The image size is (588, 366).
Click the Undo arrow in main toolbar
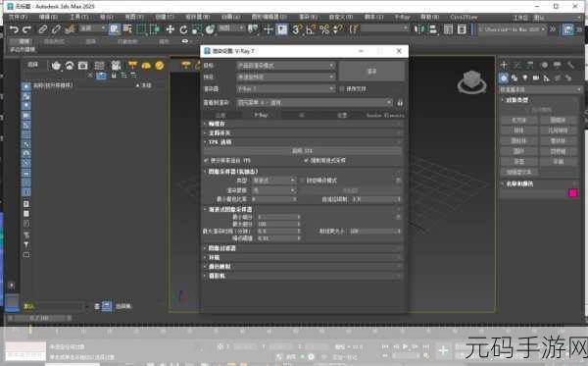click(x=14, y=29)
